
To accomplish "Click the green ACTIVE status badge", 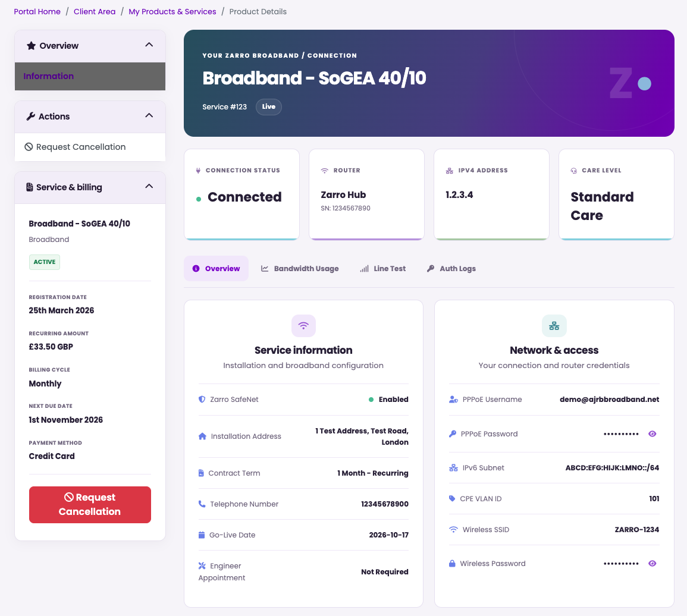I will point(45,262).
